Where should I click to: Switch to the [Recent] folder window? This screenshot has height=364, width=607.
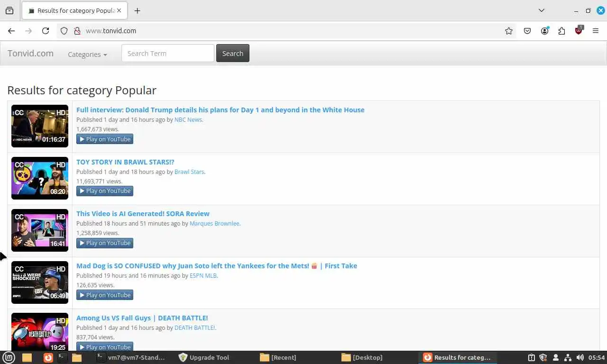point(279,357)
